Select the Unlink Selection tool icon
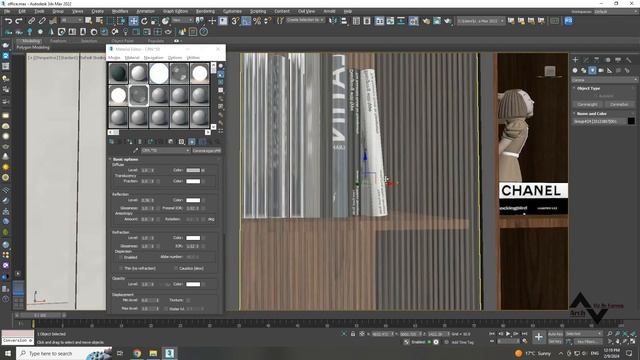This screenshot has width=640, height=360. pos(42,21)
